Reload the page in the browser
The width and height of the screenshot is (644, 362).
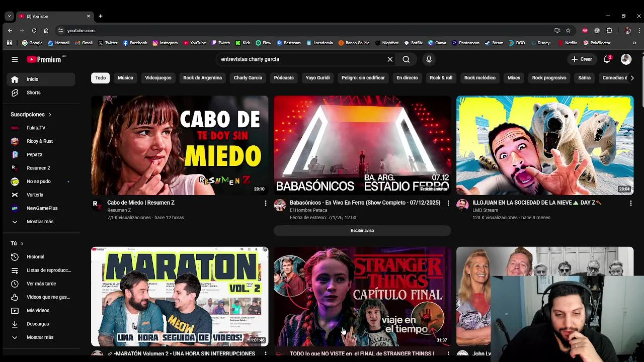point(34,30)
